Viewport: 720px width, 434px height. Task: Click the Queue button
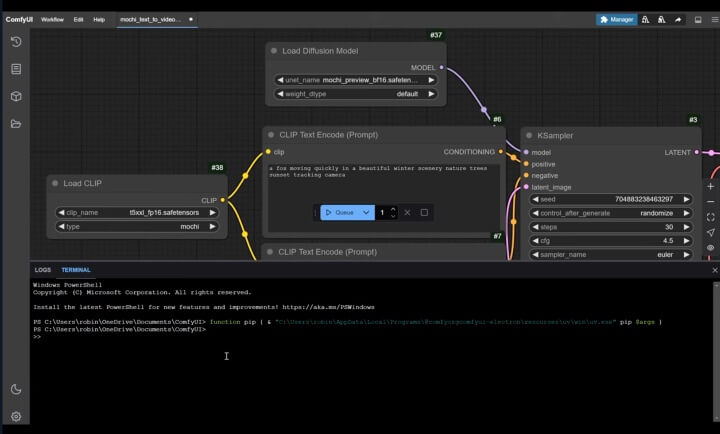pyautogui.click(x=339, y=212)
